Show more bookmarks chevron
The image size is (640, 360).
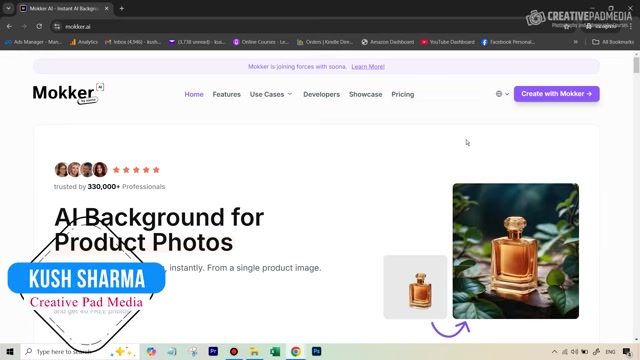(576, 42)
